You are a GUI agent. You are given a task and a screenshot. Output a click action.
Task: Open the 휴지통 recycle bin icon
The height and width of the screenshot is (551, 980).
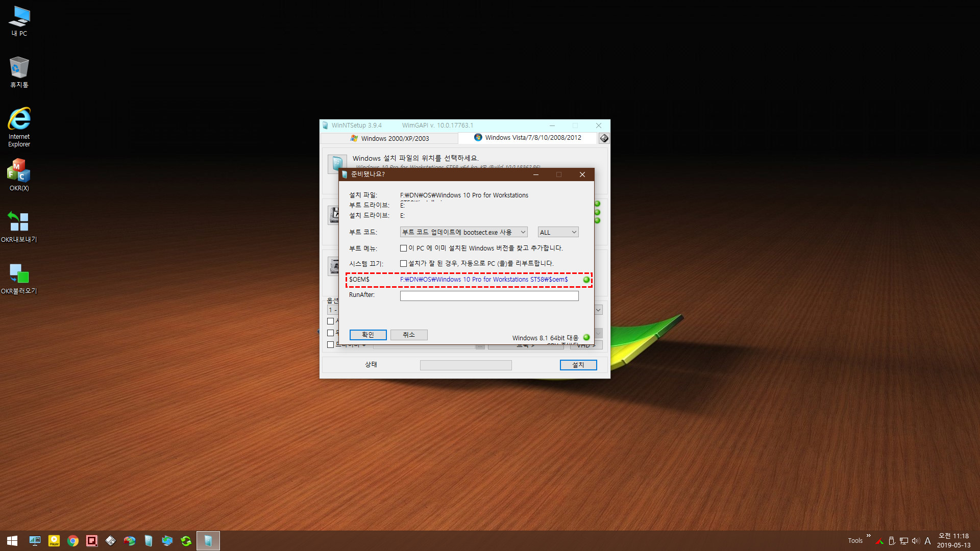[19, 72]
